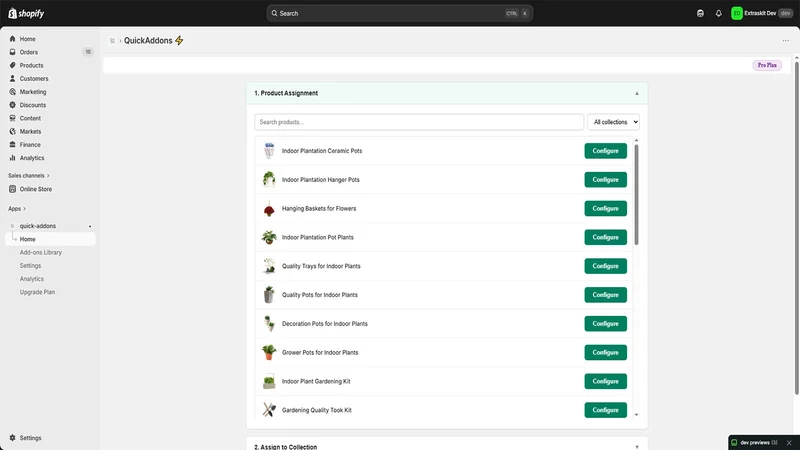The image size is (800, 450).
Task: Open Finance in sidebar
Action: click(30, 145)
